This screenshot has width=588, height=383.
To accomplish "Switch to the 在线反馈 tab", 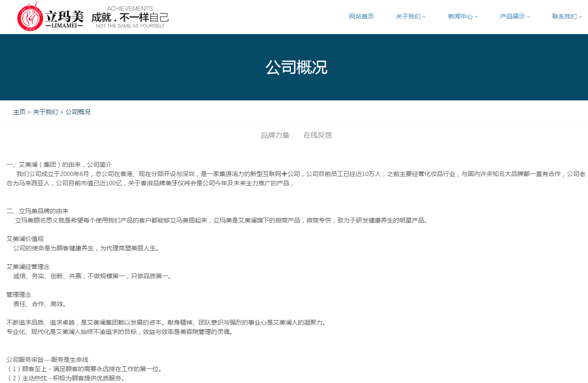I will coord(317,135).
